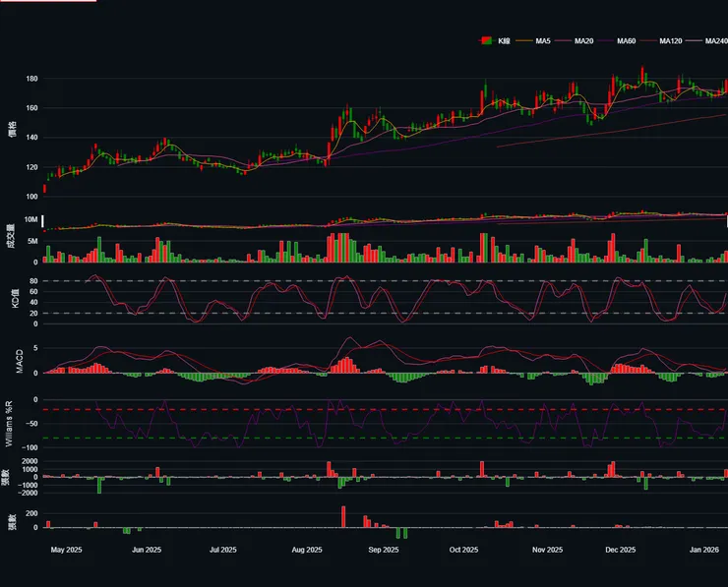Click the 180 price tick label
The image size is (728, 587).
(x=32, y=79)
